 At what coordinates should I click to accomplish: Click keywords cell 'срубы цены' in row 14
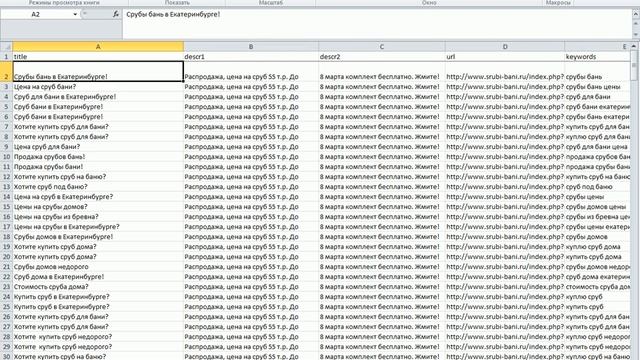coord(598,197)
